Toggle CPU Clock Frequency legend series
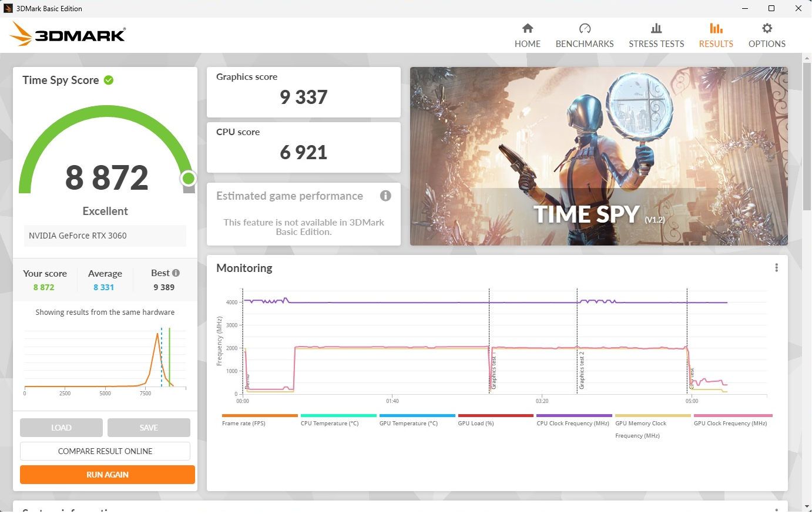This screenshot has width=812, height=514. click(574, 419)
